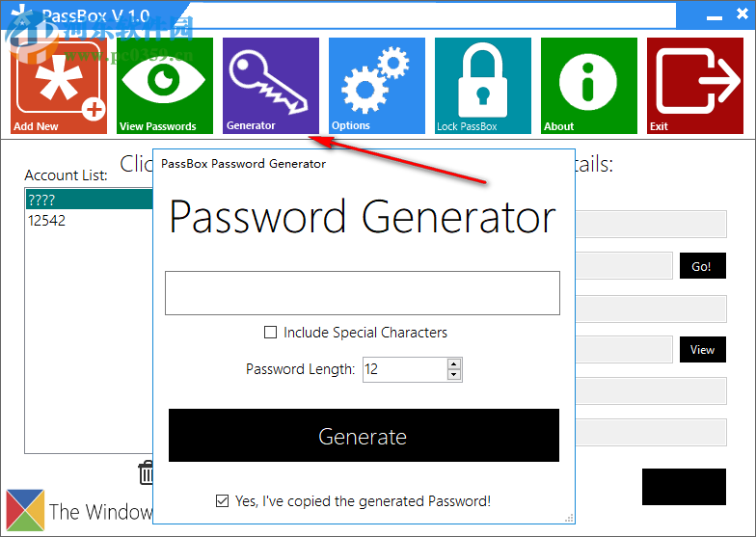Click the Password Length number field
756x537 pixels.
pos(403,369)
